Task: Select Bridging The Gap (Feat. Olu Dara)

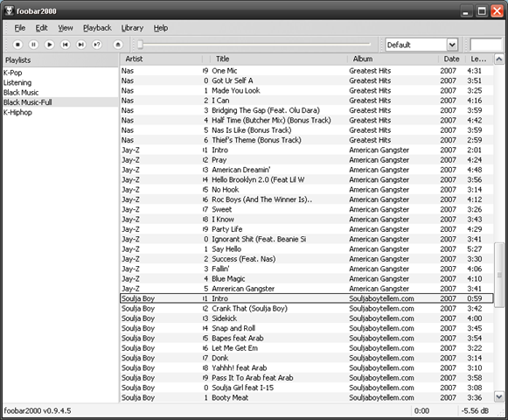Action: [307, 110]
